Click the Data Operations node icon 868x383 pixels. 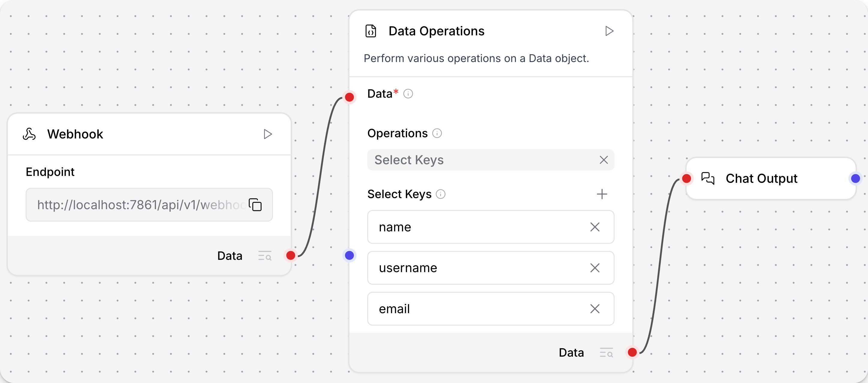tap(371, 31)
